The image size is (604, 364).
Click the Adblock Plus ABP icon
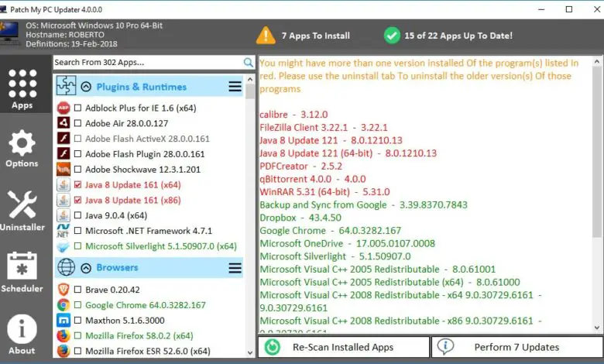(63, 108)
